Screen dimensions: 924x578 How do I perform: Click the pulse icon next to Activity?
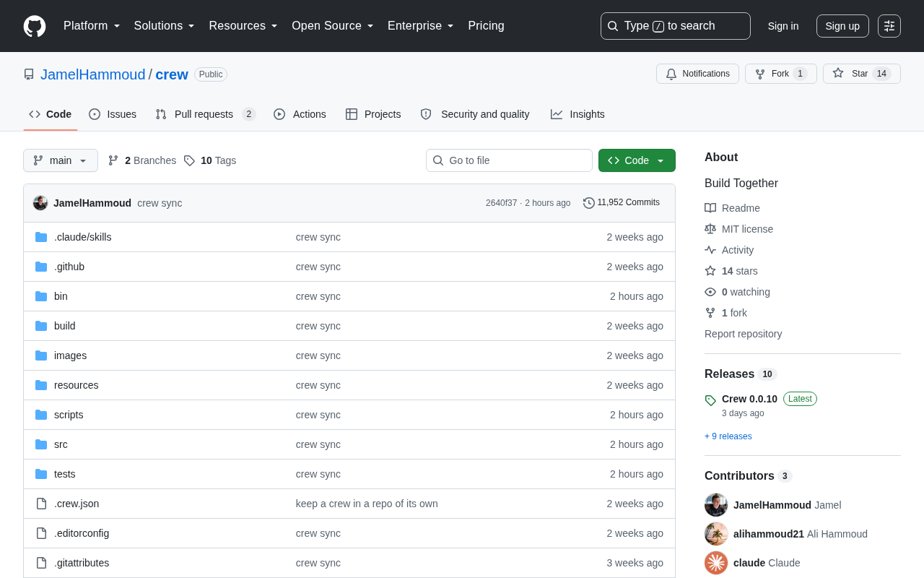[710, 250]
